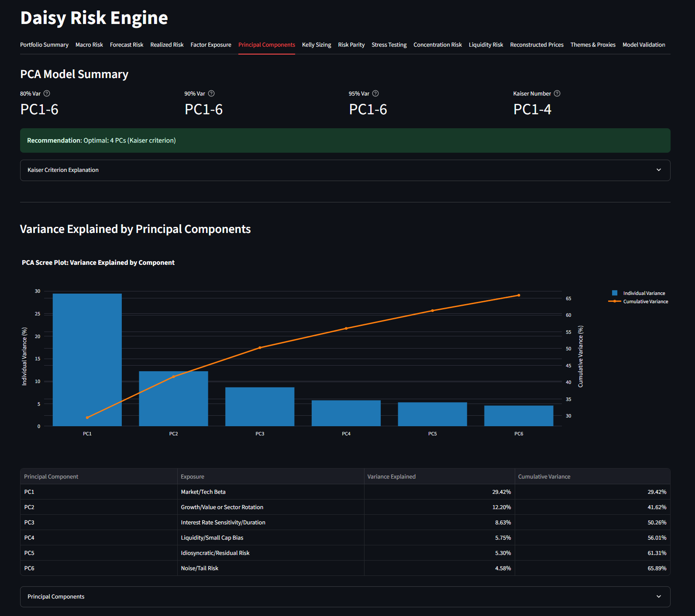Click help icon next to 80% Var
695x616 pixels.
47,93
